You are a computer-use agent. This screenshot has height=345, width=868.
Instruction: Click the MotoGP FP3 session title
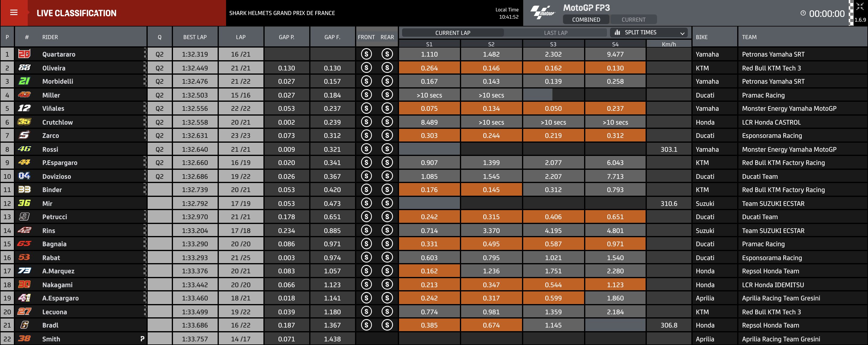pos(586,8)
